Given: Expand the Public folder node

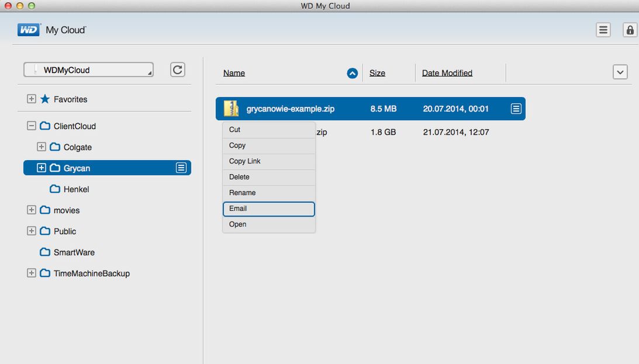Looking at the screenshot, I should (x=32, y=231).
